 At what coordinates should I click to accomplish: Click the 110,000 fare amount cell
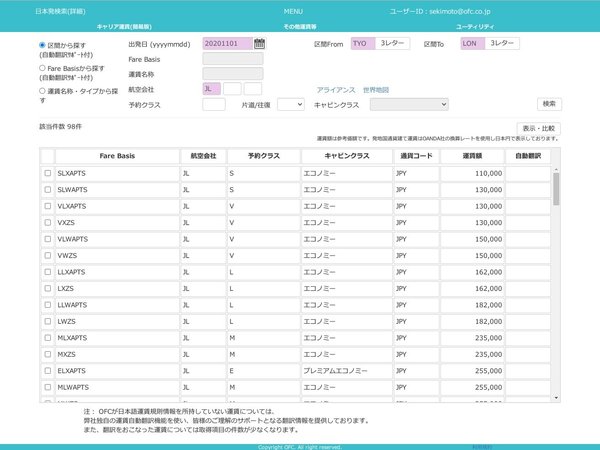click(472, 173)
